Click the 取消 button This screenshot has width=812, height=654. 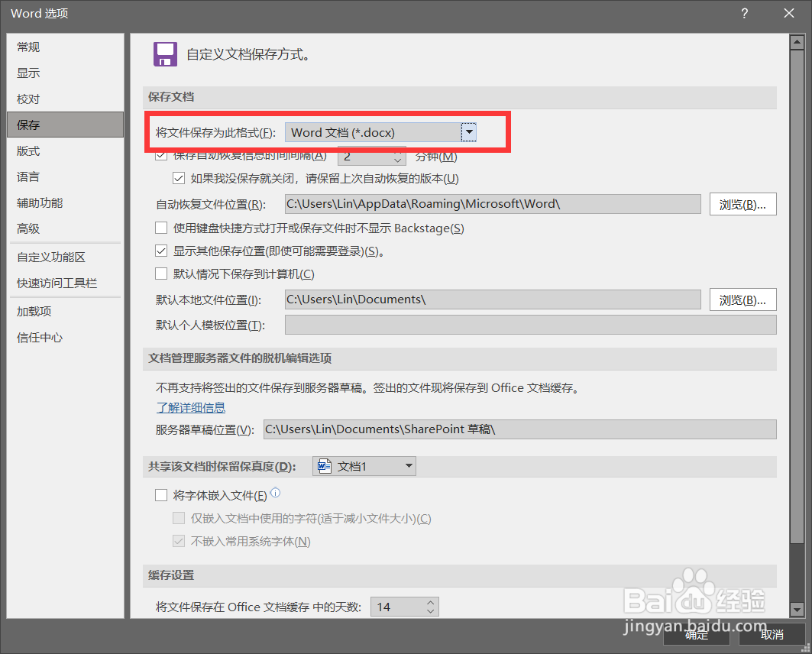[x=772, y=635]
